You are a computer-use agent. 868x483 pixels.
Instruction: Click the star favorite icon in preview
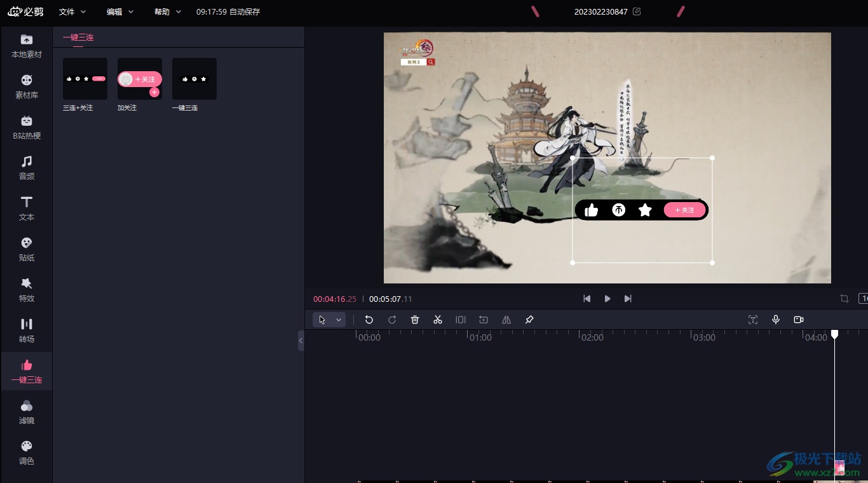click(x=645, y=210)
